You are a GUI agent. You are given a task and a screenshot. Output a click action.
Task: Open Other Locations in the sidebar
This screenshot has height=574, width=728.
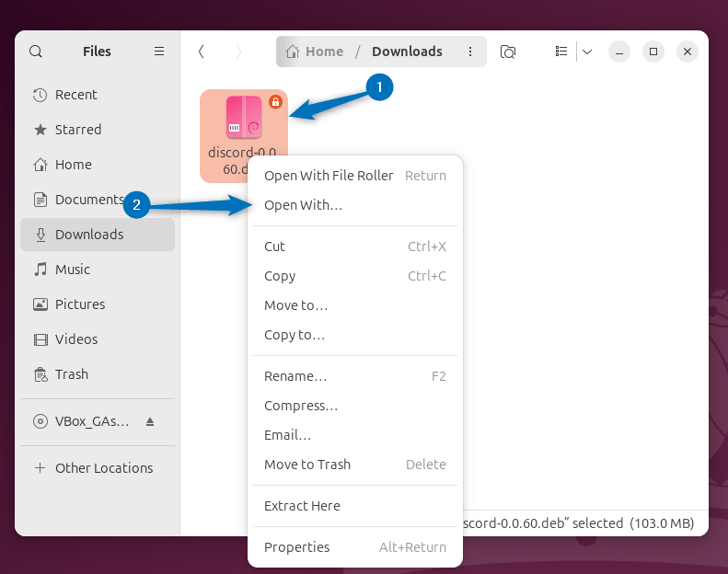[x=98, y=467]
